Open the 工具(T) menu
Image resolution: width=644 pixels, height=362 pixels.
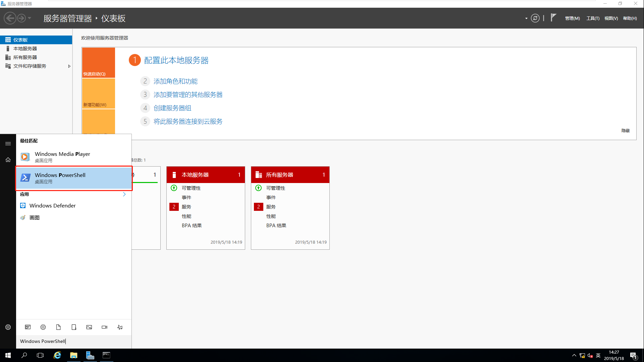click(593, 18)
